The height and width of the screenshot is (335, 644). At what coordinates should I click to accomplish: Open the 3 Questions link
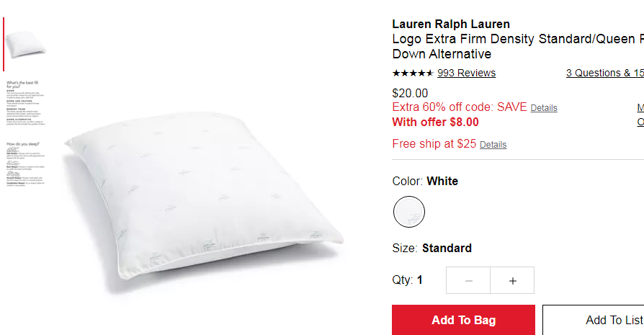(x=604, y=73)
